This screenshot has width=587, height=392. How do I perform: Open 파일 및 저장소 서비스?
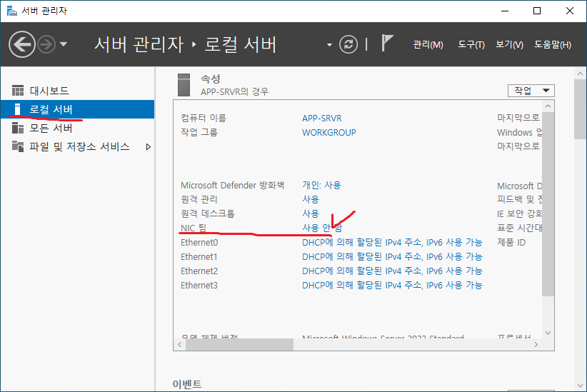click(x=78, y=146)
